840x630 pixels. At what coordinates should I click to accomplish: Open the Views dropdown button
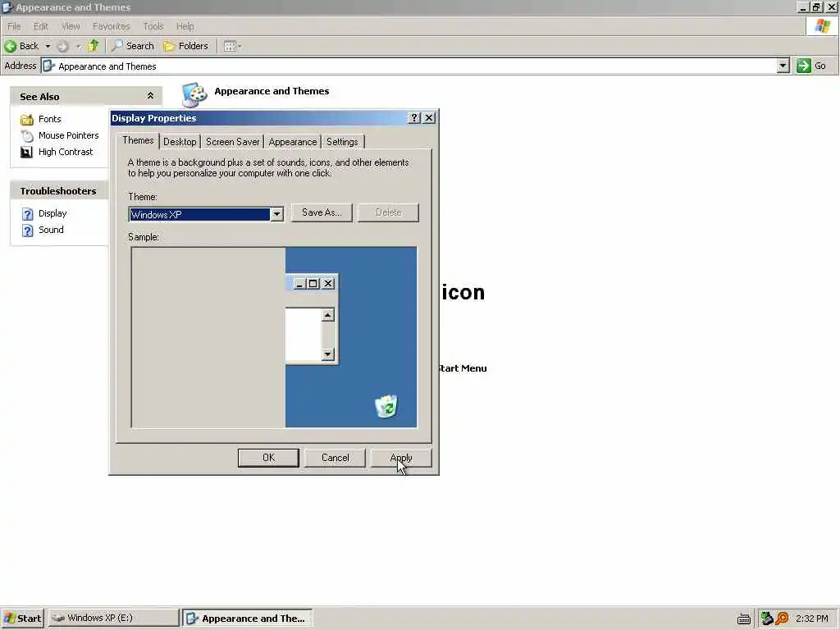pyautogui.click(x=232, y=46)
